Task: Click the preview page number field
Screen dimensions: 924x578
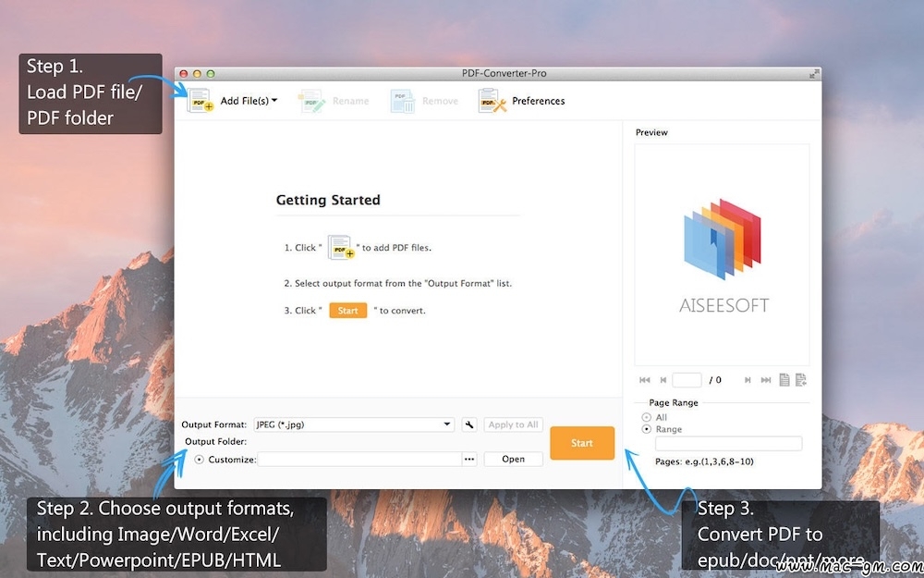Action: [687, 380]
